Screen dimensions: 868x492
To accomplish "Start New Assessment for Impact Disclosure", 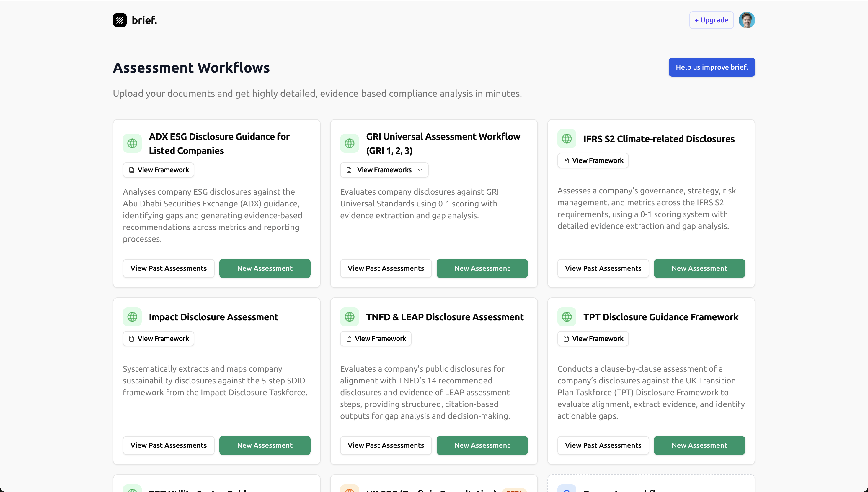I will tap(265, 445).
